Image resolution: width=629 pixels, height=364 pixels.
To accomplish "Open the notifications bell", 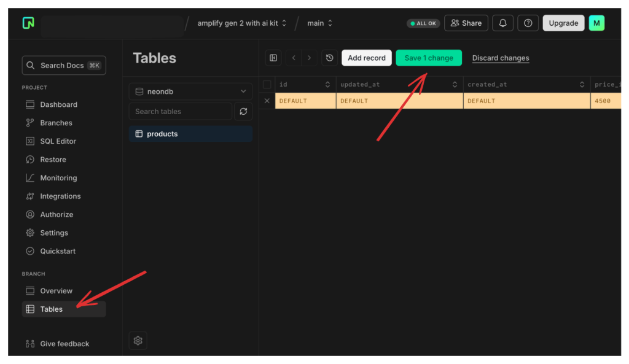I will pyautogui.click(x=502, y=23).
